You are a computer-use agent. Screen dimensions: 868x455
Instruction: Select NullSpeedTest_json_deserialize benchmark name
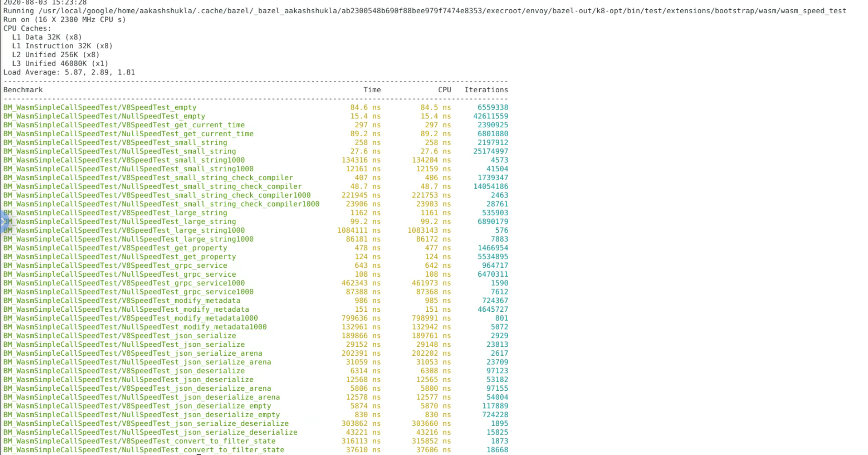(129, 380)
